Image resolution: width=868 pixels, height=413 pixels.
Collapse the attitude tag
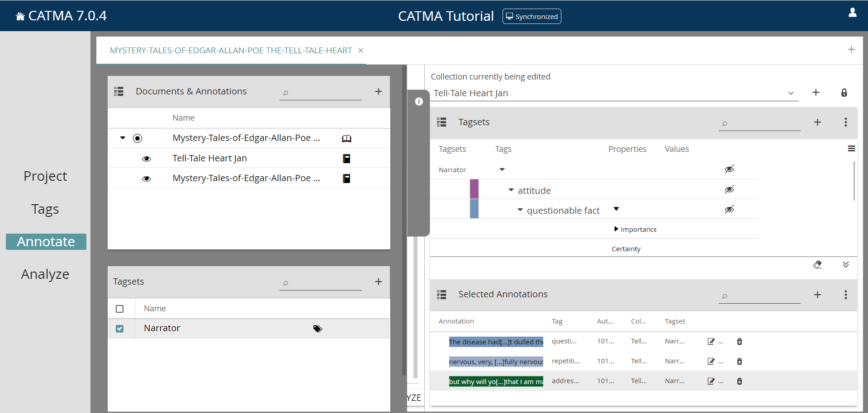point(511,190)
